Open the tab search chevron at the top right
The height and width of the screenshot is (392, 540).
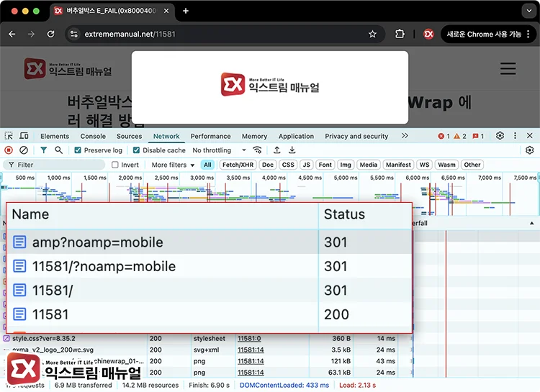pos(529,11)
